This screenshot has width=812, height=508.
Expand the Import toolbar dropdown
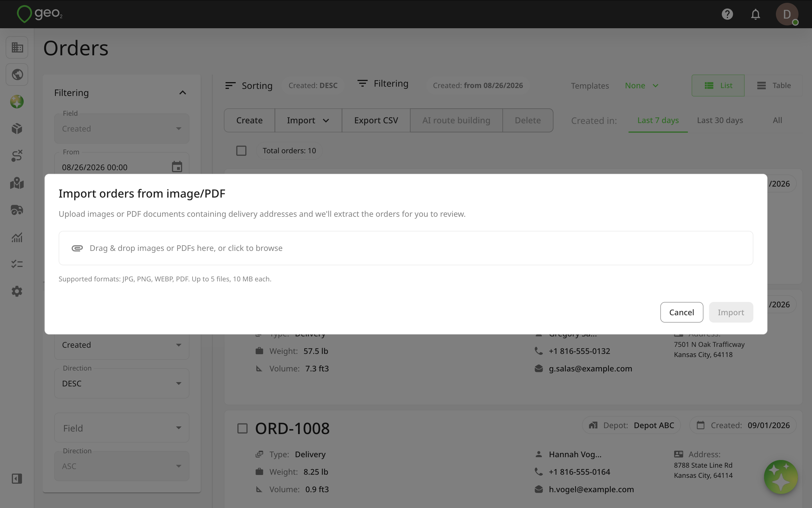coord(308,120)
